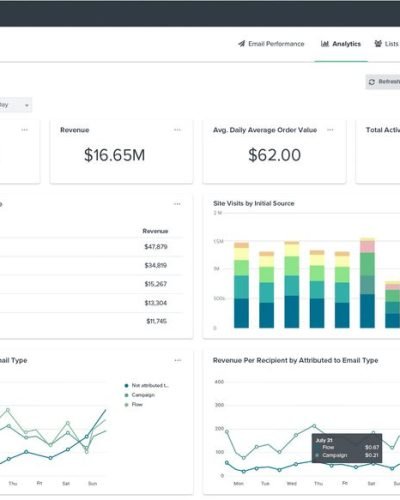Click the refresh circular arrows icon
400x500 pixels.
tap(372, 82)
